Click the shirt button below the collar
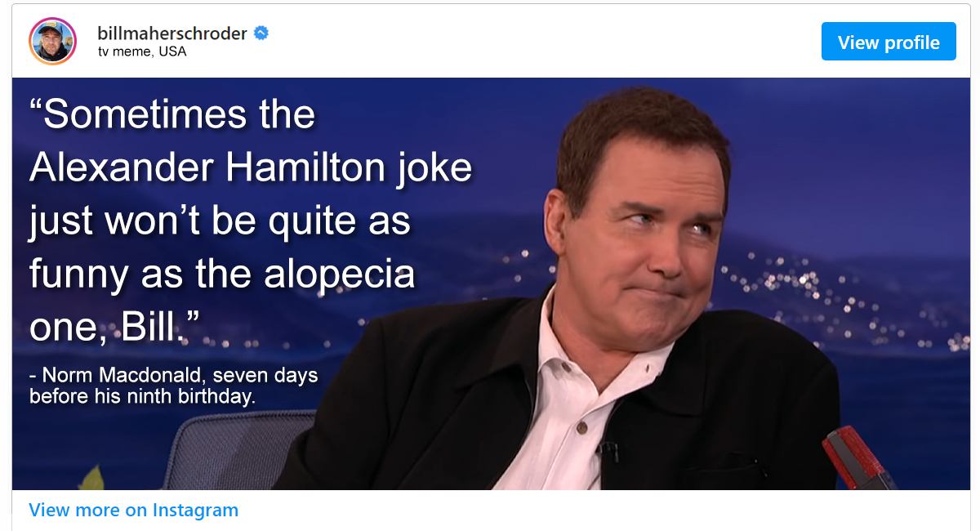The width and height of the screenshot is (980, 531). tap(582, 427)
